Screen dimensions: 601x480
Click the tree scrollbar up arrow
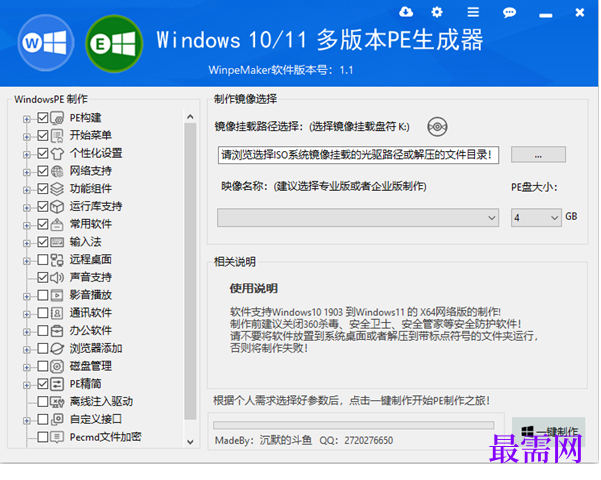point(190,117)
